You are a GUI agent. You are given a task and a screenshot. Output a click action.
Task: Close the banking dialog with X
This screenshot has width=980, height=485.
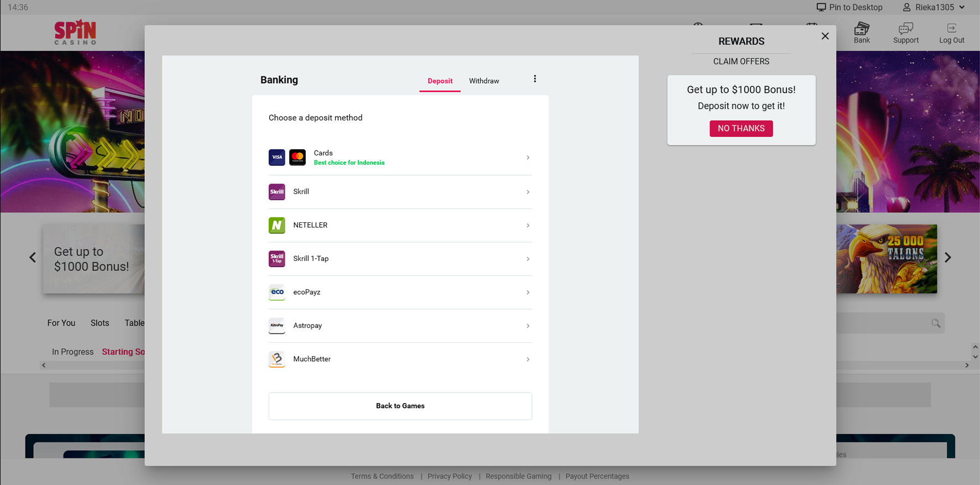(x=825, y=36)
